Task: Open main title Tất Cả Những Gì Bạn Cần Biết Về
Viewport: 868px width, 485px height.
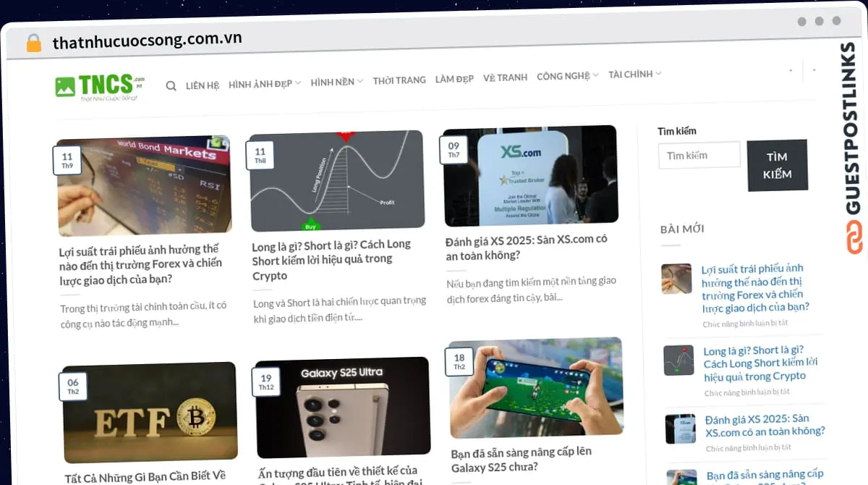Action: pyautogui.click(x=145, y=476)
